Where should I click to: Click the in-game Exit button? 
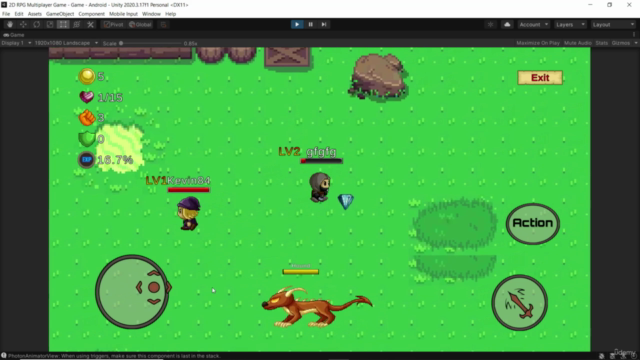(540, 78)
